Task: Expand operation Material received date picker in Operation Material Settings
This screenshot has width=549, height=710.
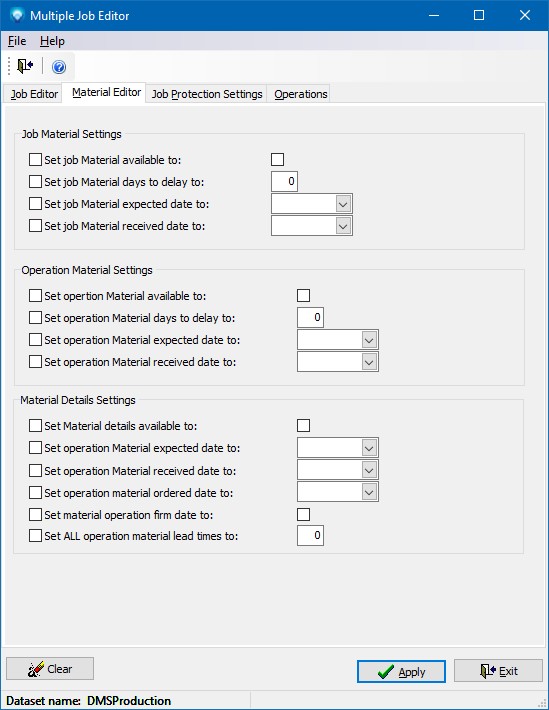Action: click(369, 362)
